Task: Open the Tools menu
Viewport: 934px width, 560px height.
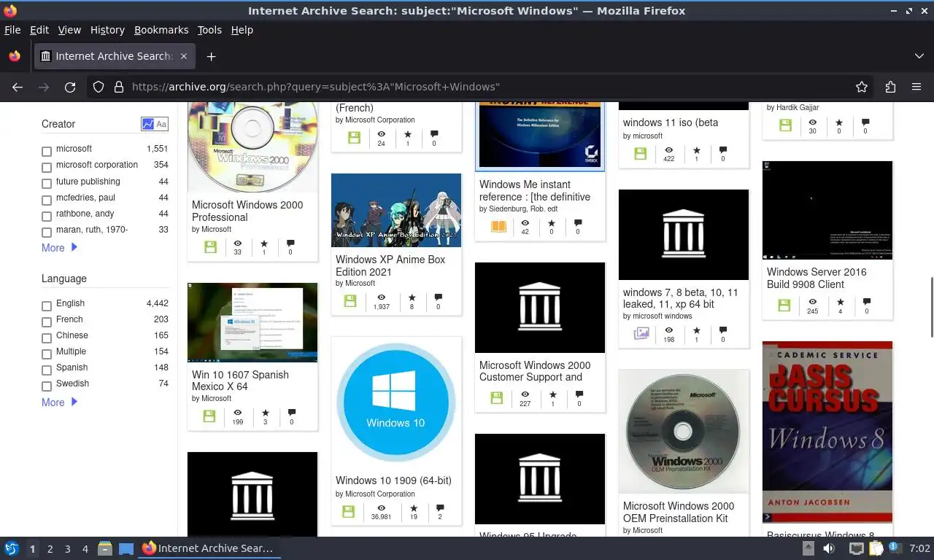Action: point(209,30)
